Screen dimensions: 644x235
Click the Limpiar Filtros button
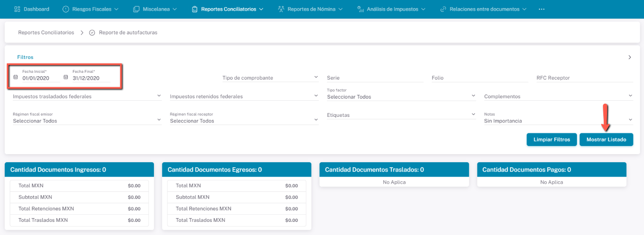(551, 139)
